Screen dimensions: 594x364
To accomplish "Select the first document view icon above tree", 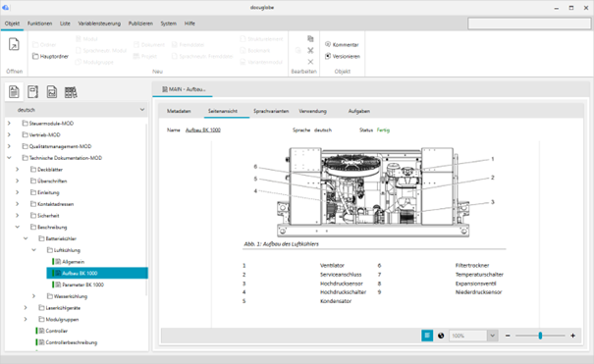I will 14,91.
